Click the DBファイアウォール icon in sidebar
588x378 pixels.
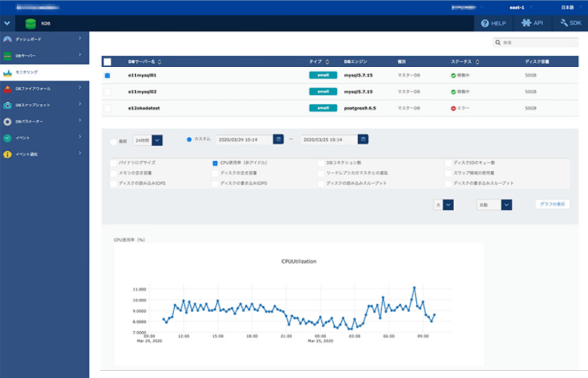coord(7,89)
